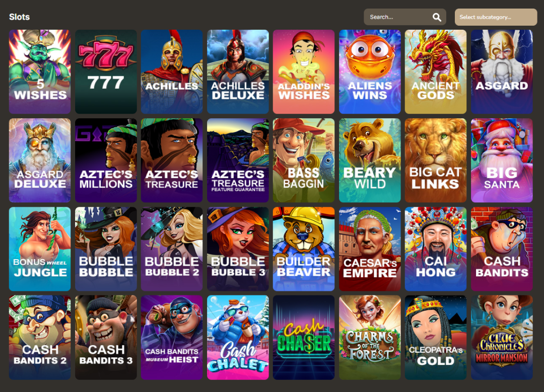544x392 pixels.
Task: Launch the Builder Beaver slot
Action: 304,249
